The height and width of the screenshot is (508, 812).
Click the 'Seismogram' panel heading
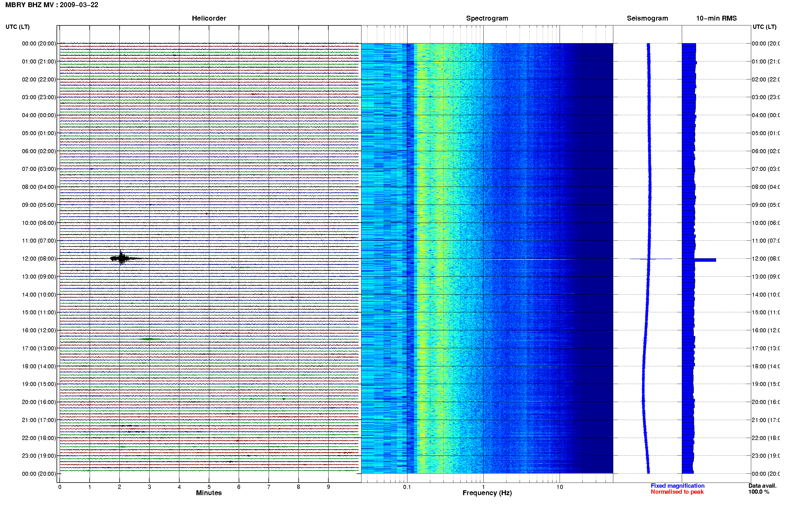647,18
